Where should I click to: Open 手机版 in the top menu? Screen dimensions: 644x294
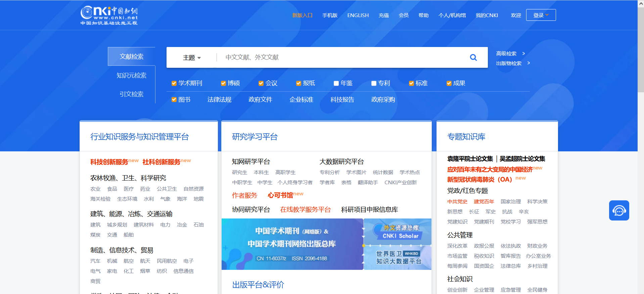[x=330, y=15]
